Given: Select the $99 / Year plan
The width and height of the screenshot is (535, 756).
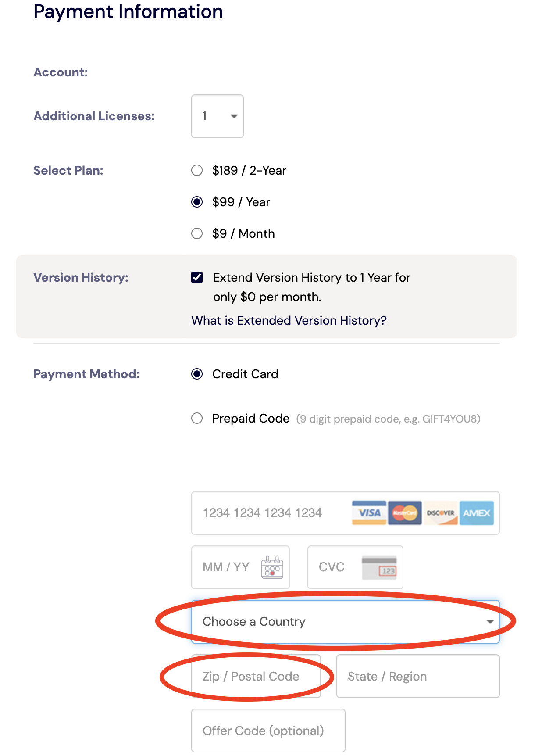Looking at the screenshot, I should pyautogui.click(x=197, y=202).
